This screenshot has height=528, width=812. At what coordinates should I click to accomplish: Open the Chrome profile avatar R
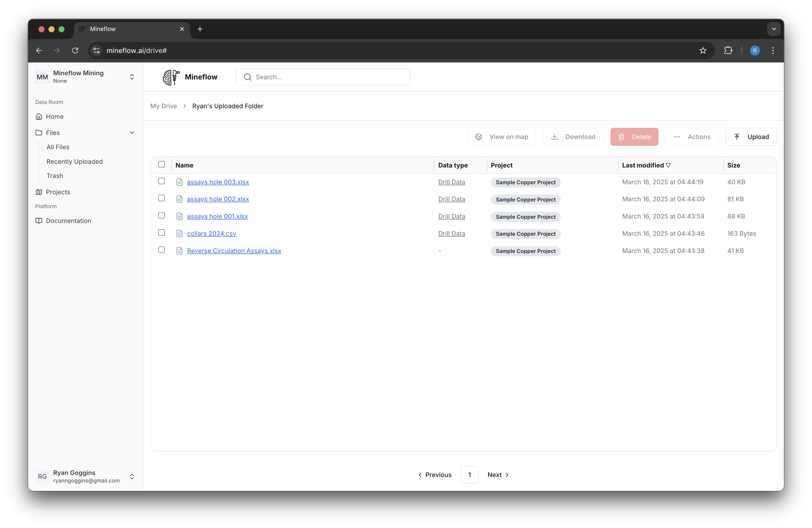(x=755, y=50)
